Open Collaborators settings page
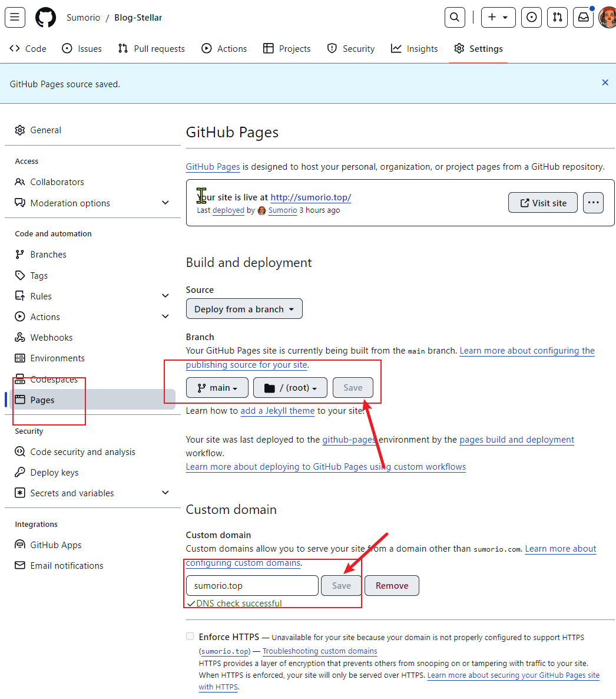This screenshot has height=699, width=616. tap(92, 182)
